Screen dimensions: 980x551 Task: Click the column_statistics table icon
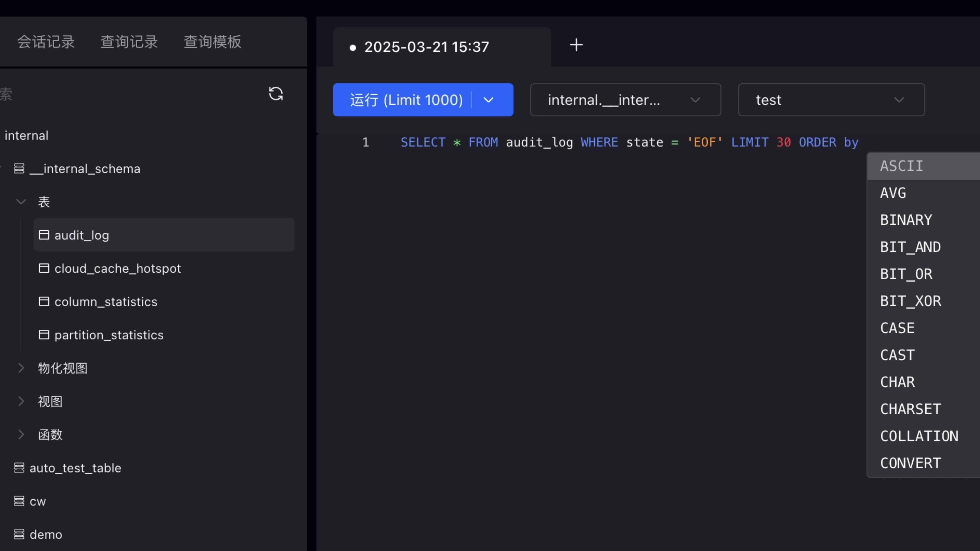coord(44,302)
